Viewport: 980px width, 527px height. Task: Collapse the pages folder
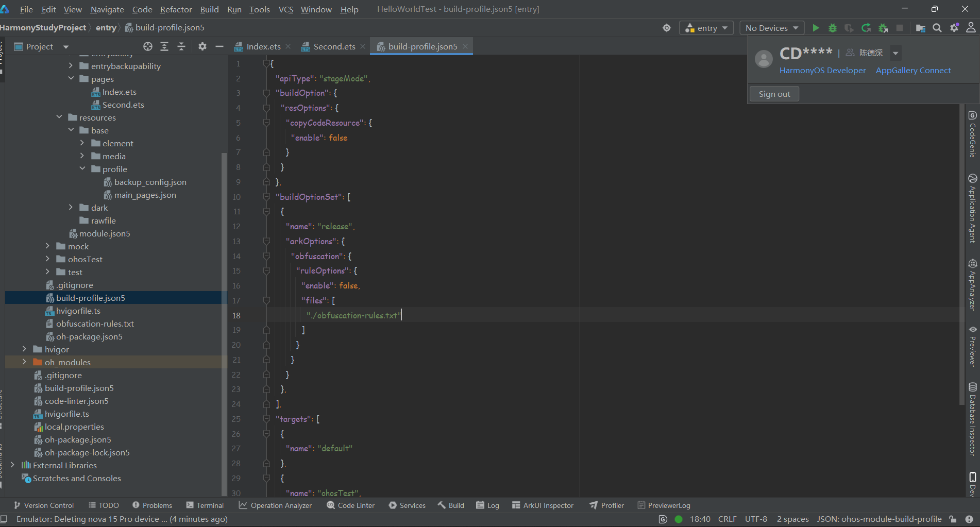click(71, 79)
